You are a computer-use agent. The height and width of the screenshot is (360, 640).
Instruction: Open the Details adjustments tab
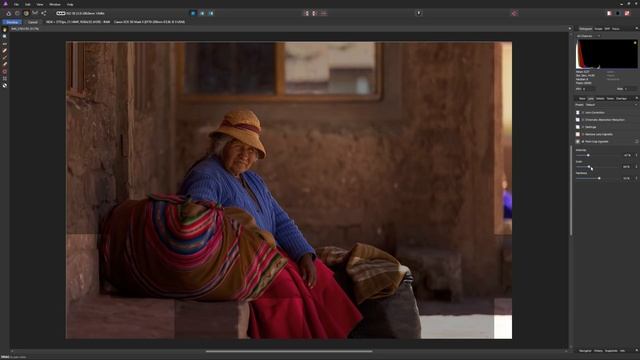[x=600, y=99]
